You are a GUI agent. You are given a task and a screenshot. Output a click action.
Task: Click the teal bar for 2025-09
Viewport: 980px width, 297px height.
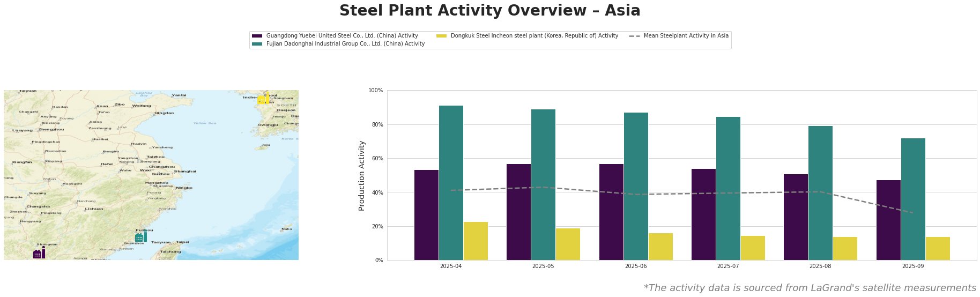click(913, 199)
